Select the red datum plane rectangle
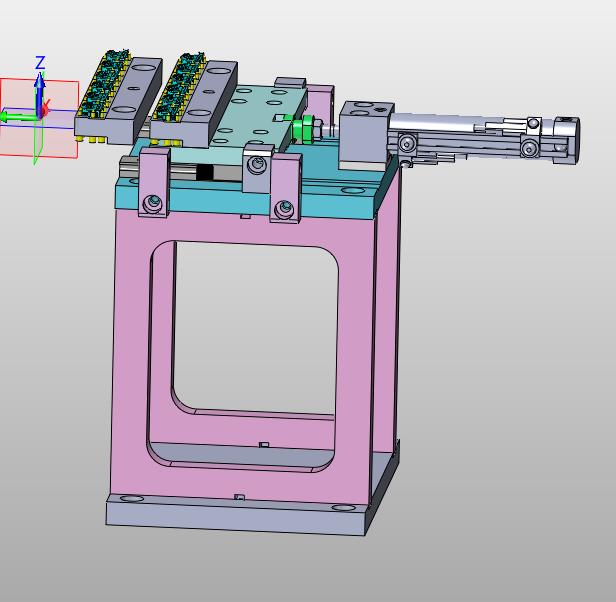The width and height of the screenshot is (616, 602). (39, 118)
